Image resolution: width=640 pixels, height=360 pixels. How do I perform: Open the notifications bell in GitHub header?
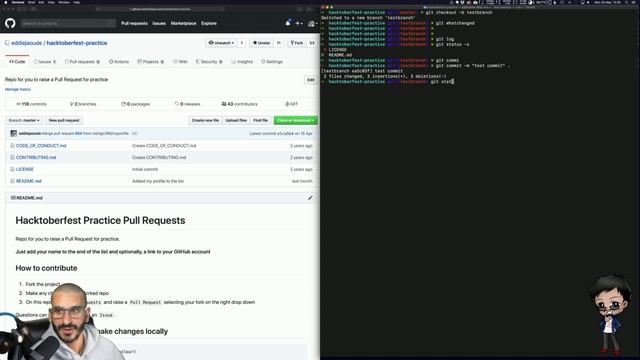coord(288,23)
